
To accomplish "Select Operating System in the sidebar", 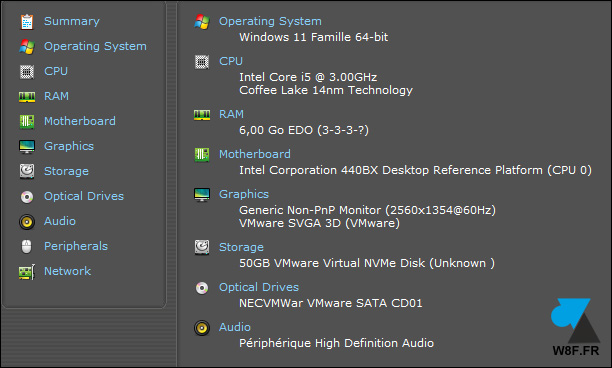I will pyautogui.click(x=95, y=46).
